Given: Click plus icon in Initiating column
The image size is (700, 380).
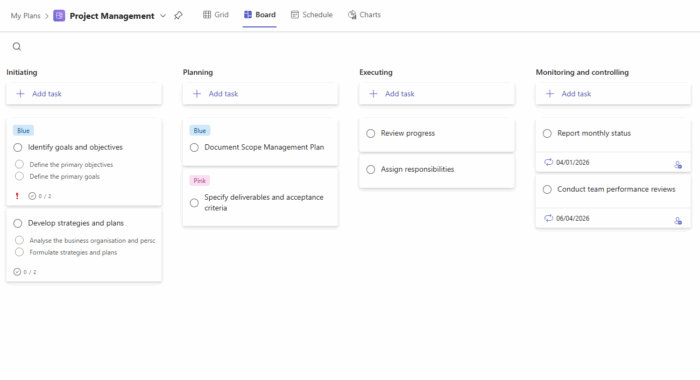Looking at the screenshot, I should coord(20,94).
